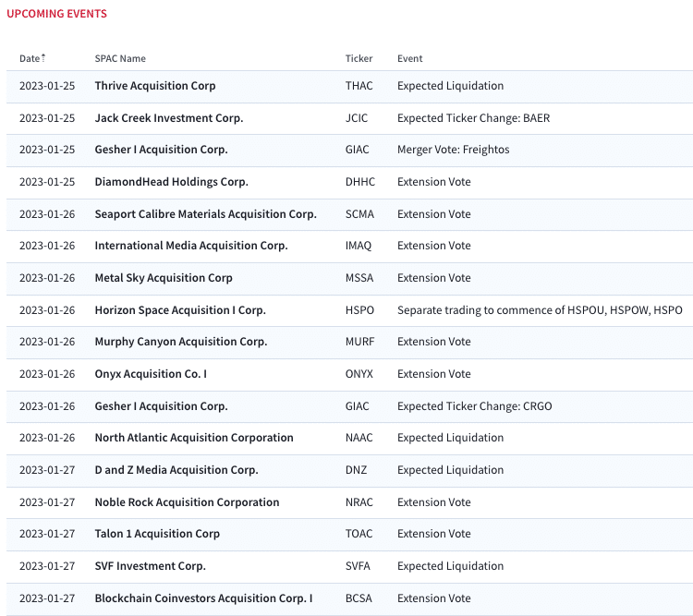This screenshot has width=693, height=616.
Task: Open the Jack Creek Investment Corp. link
Action: pyautogui.click(x=169, y=118)
